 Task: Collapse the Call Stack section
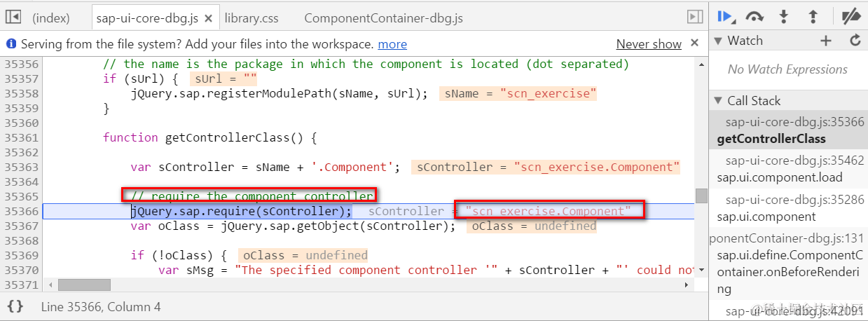click(717, 101)
